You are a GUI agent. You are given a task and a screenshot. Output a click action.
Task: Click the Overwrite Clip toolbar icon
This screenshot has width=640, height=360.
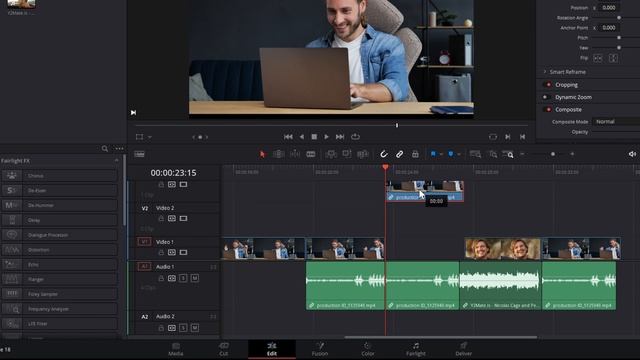tap(347, 154)
